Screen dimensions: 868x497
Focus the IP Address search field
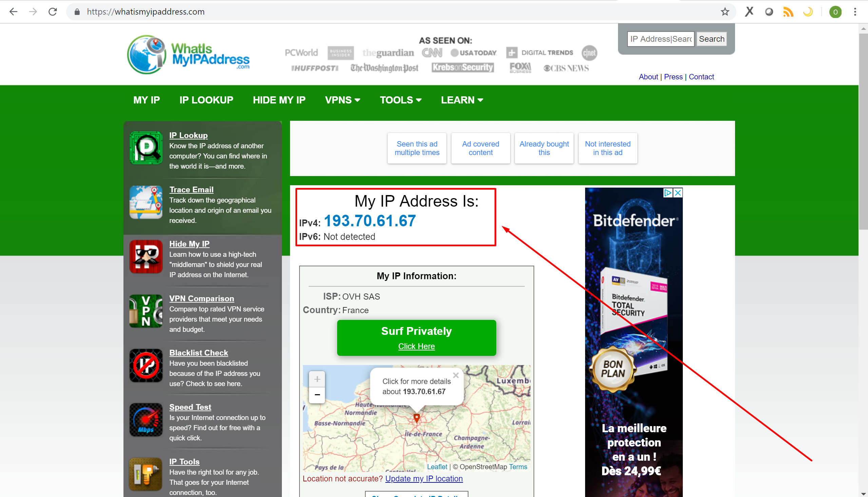coord(660,39)
